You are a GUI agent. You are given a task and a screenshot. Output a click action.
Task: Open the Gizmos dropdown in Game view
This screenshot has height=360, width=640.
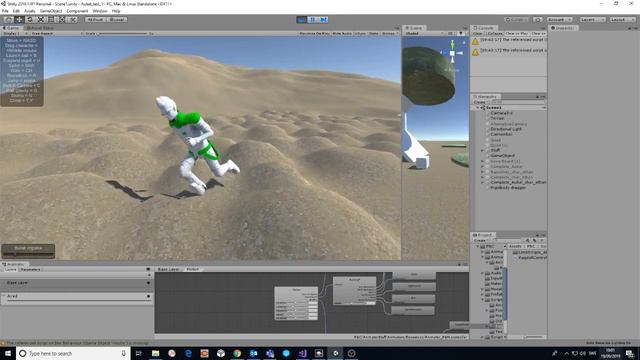point(390,33)
